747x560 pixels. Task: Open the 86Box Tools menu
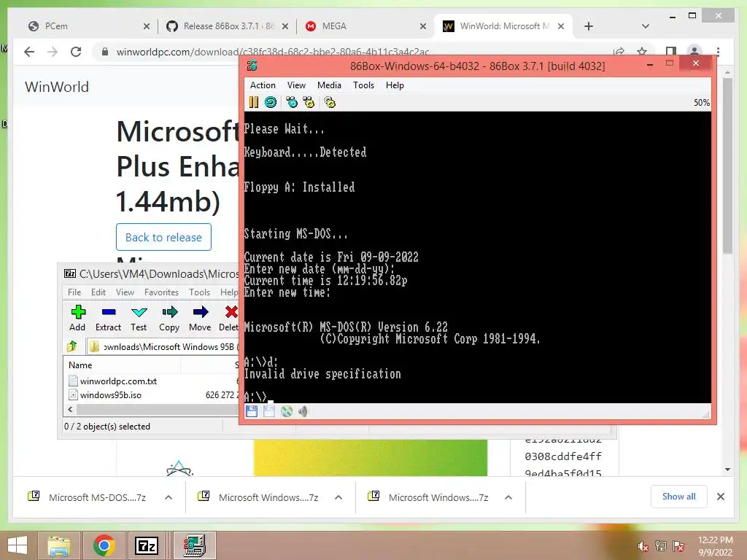coord(363,85)
